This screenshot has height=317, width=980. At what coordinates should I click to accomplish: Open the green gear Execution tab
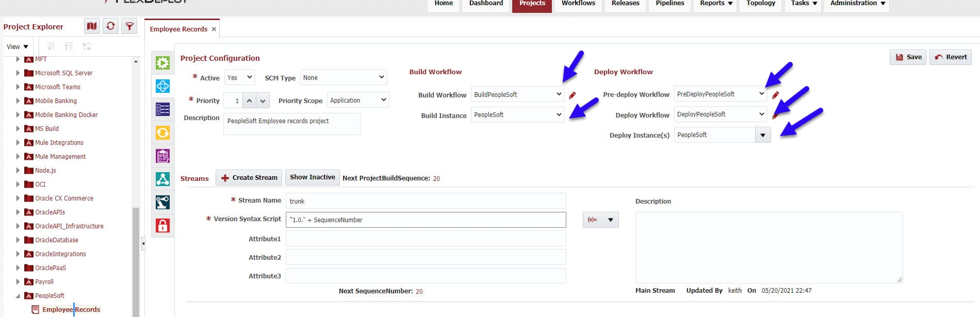pos(162,63)
